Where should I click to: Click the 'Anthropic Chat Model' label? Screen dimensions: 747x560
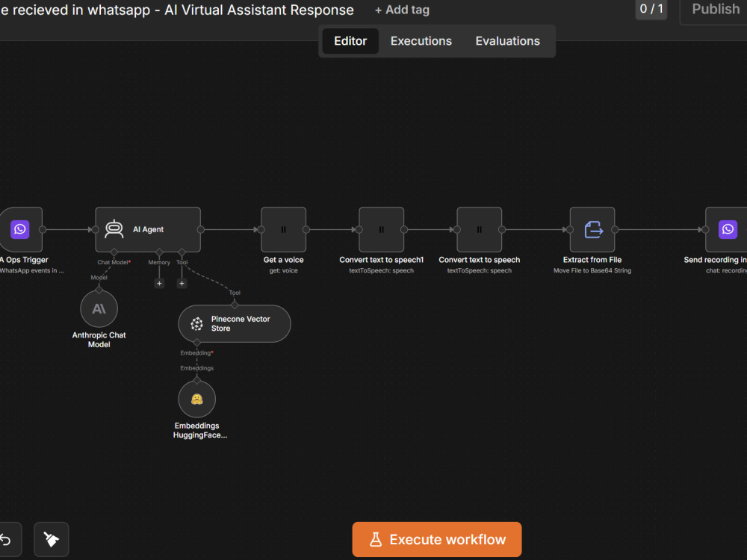99,340
